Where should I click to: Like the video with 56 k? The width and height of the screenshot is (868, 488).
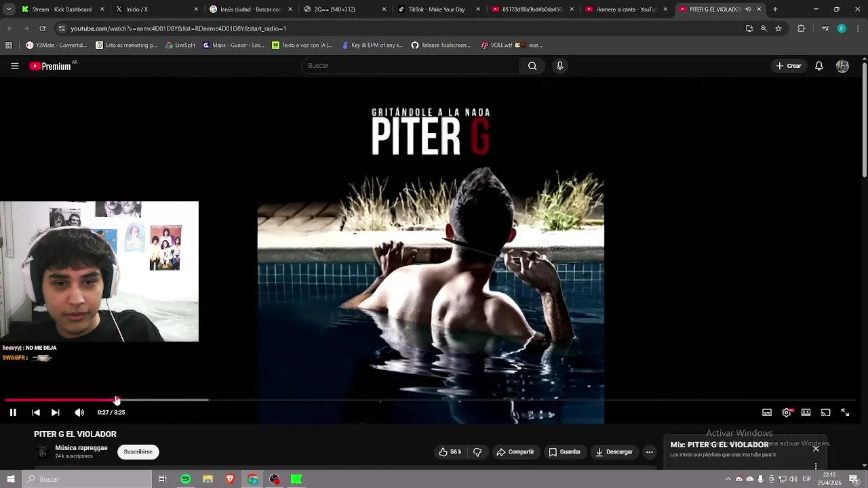pyautogui.click(x=450, y=452)
